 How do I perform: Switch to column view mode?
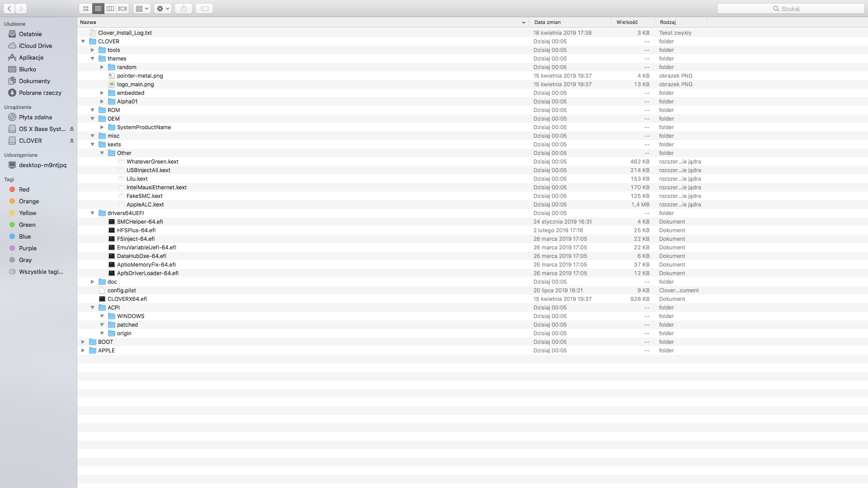point(110,9)
